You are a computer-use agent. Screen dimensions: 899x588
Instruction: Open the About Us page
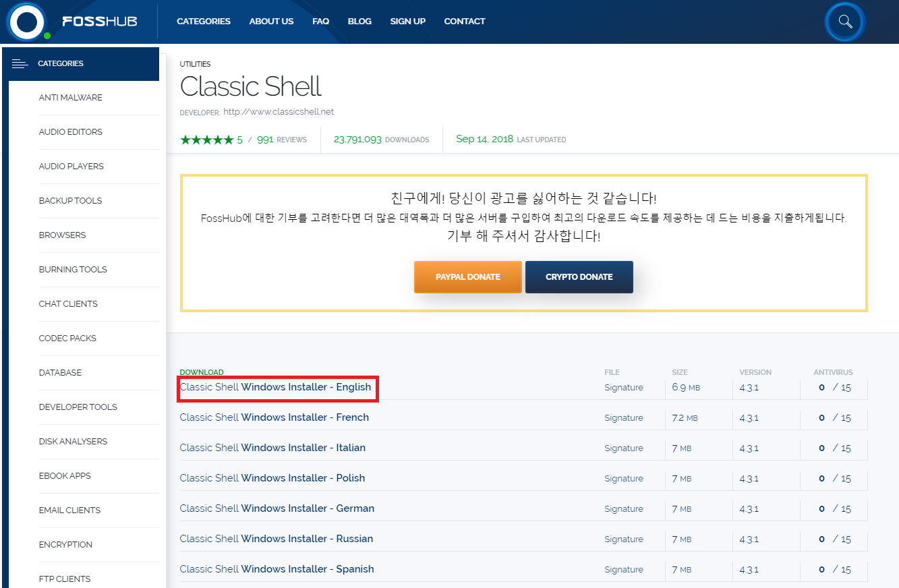pyautogui.click(x=271, y=22)
